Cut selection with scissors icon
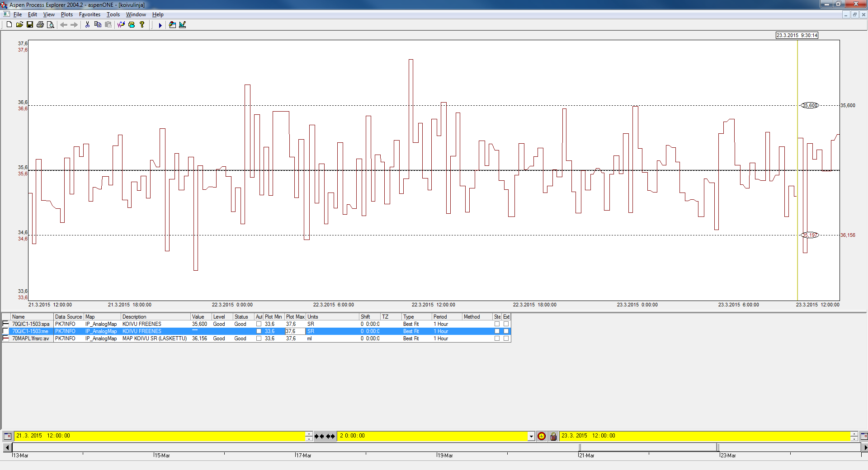Viewport: 868px width, 470px height. pos(87,25)
